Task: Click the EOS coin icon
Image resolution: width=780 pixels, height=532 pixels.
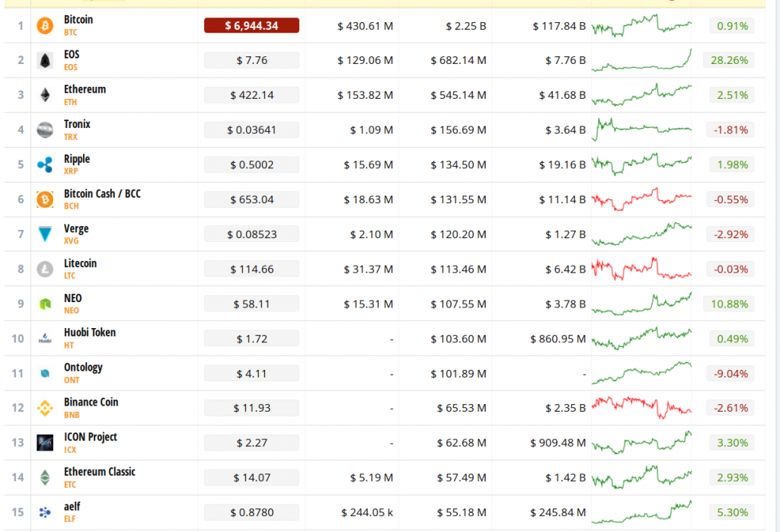Action: click(45, 61)
